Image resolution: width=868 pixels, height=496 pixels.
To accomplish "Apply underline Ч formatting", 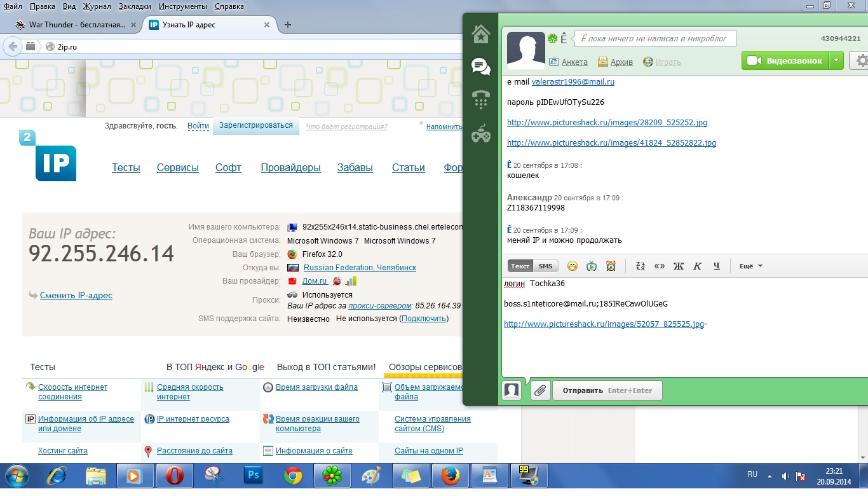I will point(716,266).
